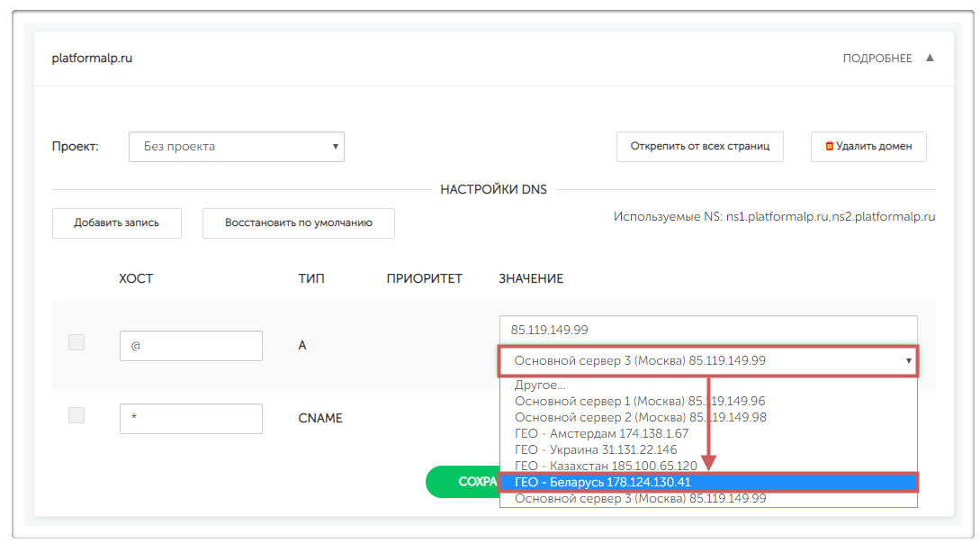Click the trash icon in Удалить домен
The height and width of the screenshot is (544, 980).
click(x=829, y=146)
